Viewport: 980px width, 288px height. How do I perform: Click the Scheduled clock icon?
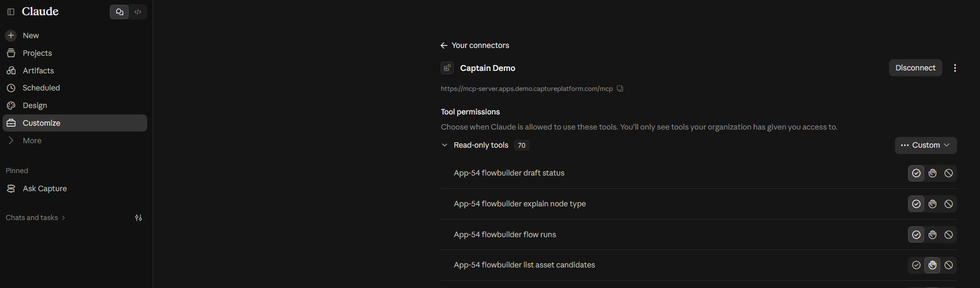click(x=11, y=88)
